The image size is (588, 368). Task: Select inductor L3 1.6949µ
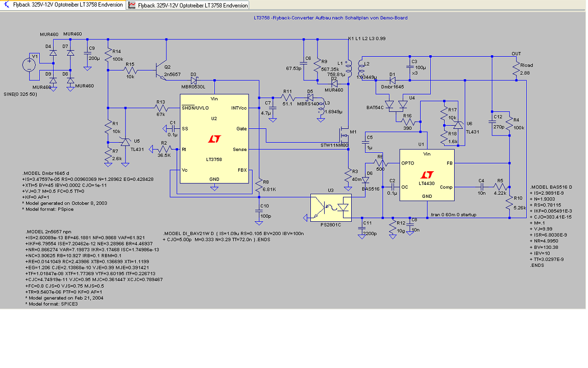click(x=321, y=107)
